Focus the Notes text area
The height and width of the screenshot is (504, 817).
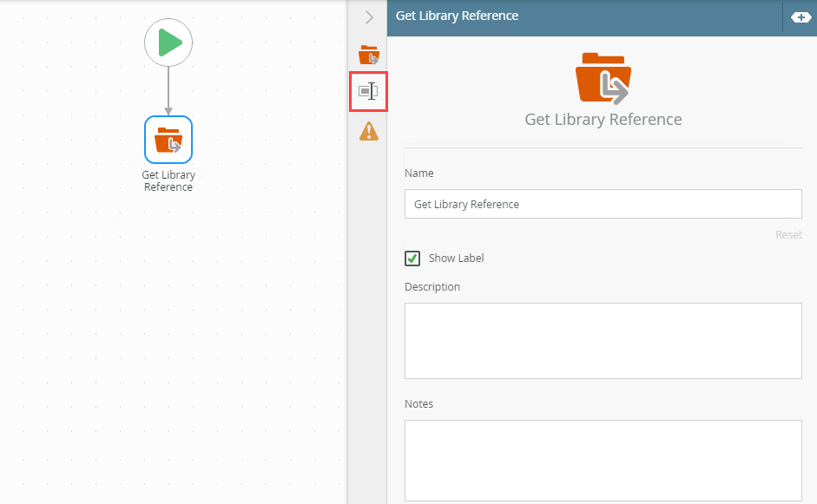click(603, 460)
